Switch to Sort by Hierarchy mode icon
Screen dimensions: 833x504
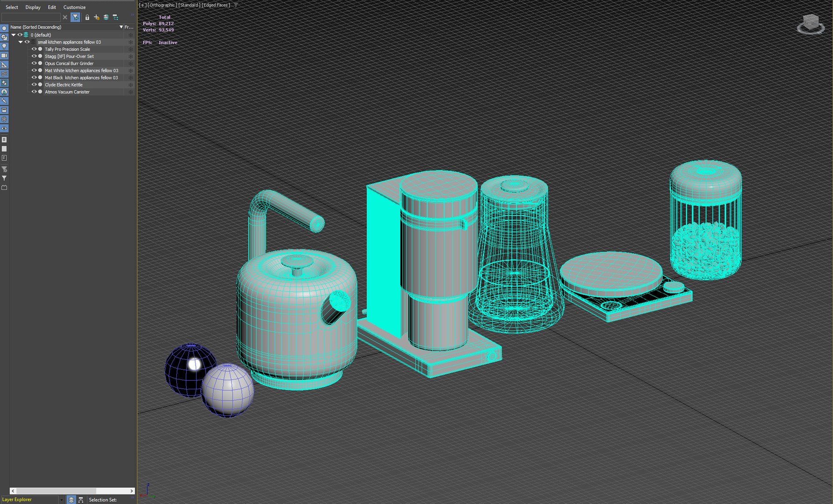click(81, 499)
